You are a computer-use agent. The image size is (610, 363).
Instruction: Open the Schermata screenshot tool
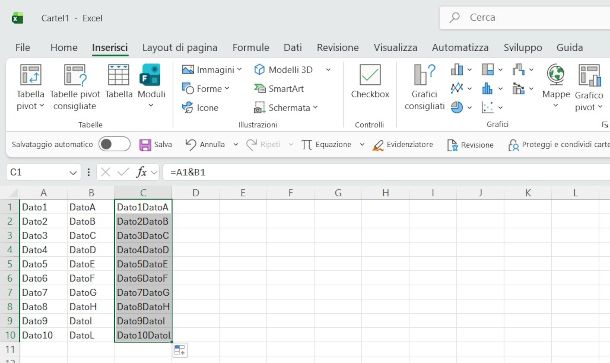[x=286, y=107]
